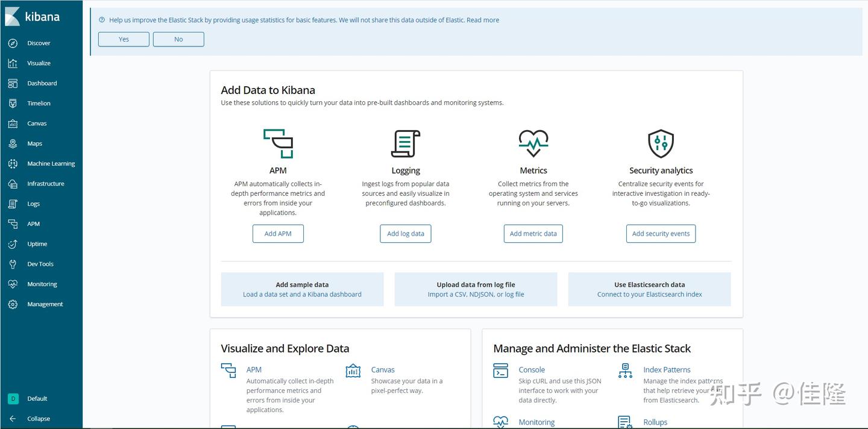Open Management via the gear icon
Image resolution: width=868 pixels, height=429 pixels.
(x=13, y=304)
